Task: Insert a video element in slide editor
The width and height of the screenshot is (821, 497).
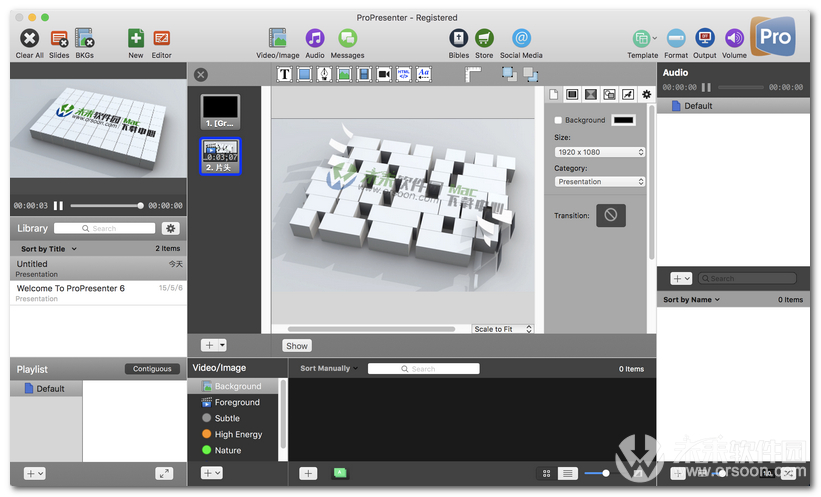Action: coord(384,74)
